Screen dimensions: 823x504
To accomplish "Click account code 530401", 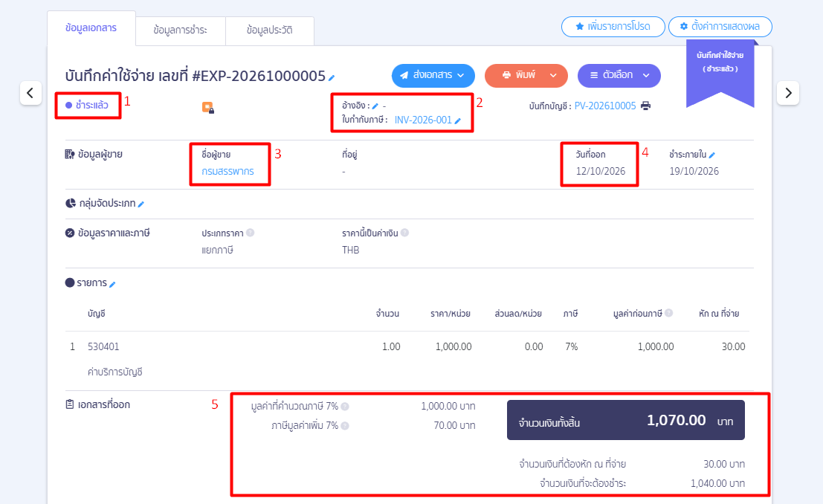I will [103, 346].
